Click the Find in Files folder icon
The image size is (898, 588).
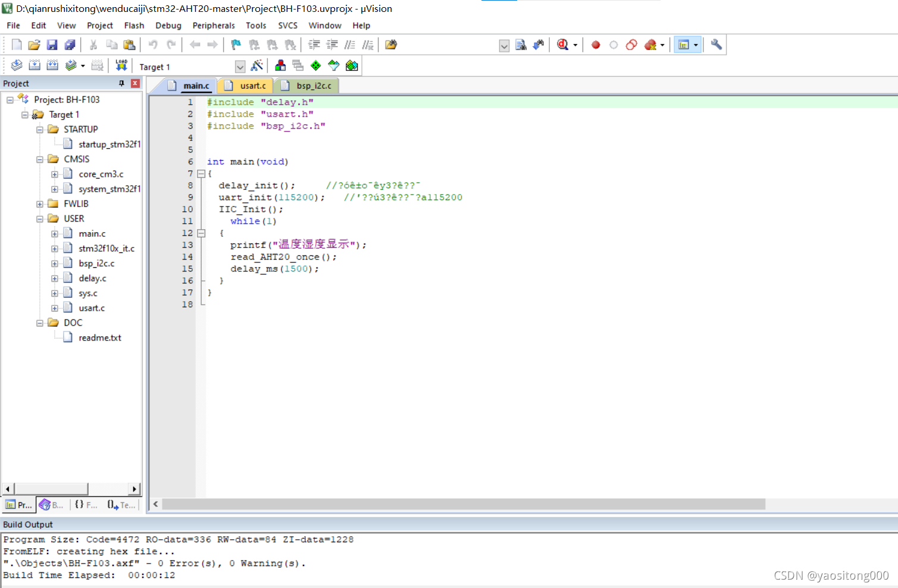[x=391, y=45]
